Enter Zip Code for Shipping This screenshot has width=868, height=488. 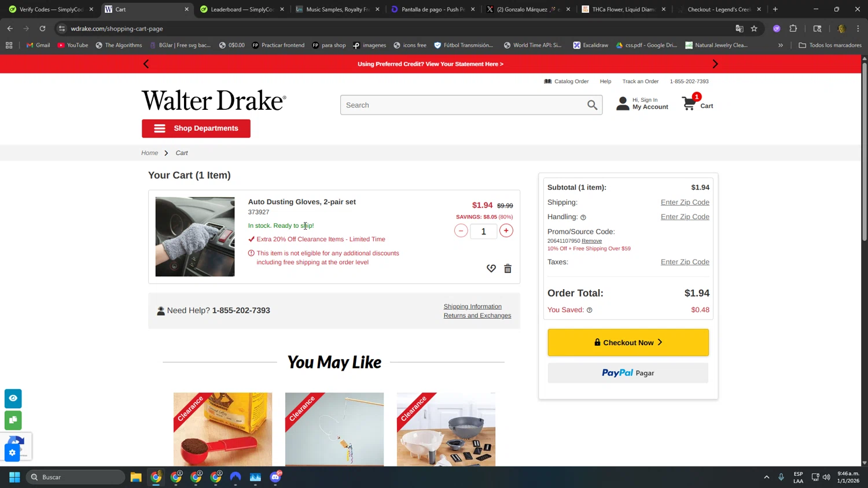coord(685,202)
